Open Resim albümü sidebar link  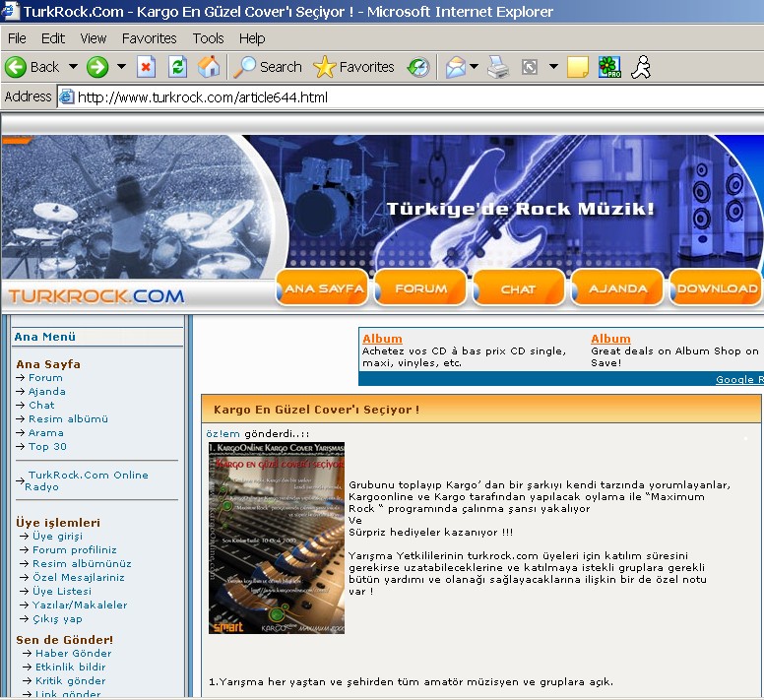coord(68,418)
